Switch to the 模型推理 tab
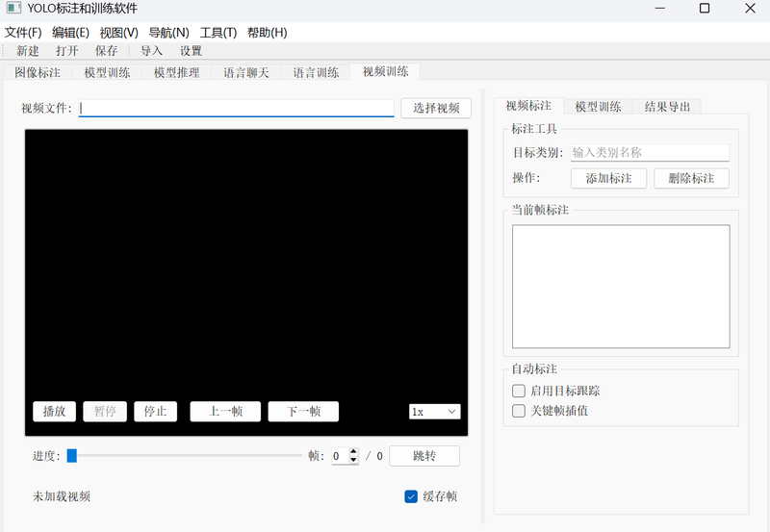The width and height of the screenshot is (770, 532). click(177, 73)
